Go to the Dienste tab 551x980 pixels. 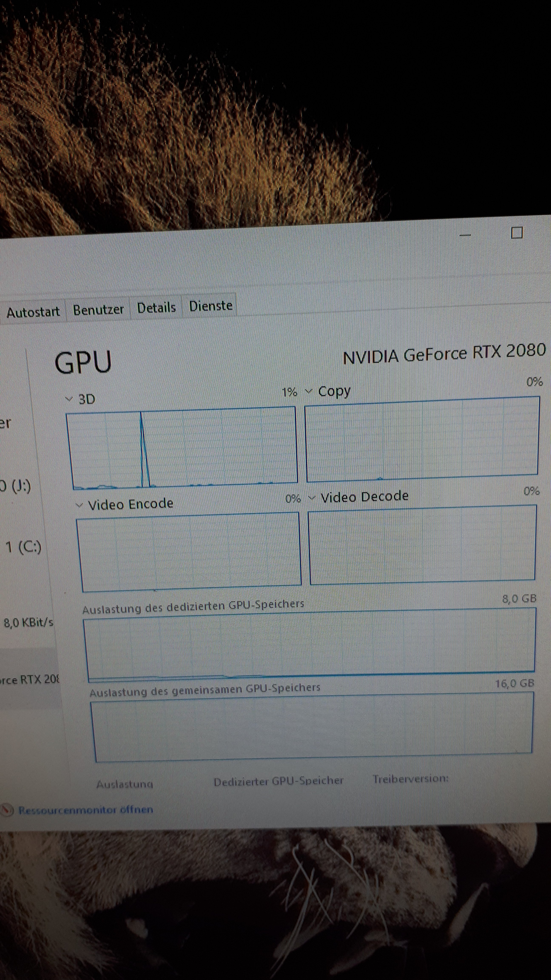click(211, 306)
